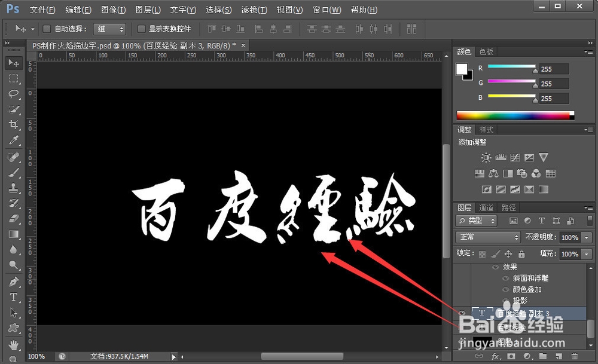Click the R channel slider
The height and width of the screenshot is (364, 598).
[511, 67]
